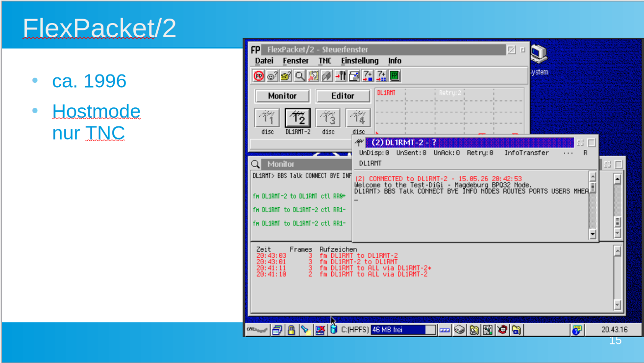Click the magnifying glass toolbar icon in Steuerfenster
The height and width of the screenshot is (363, 644).
point(299,75)
